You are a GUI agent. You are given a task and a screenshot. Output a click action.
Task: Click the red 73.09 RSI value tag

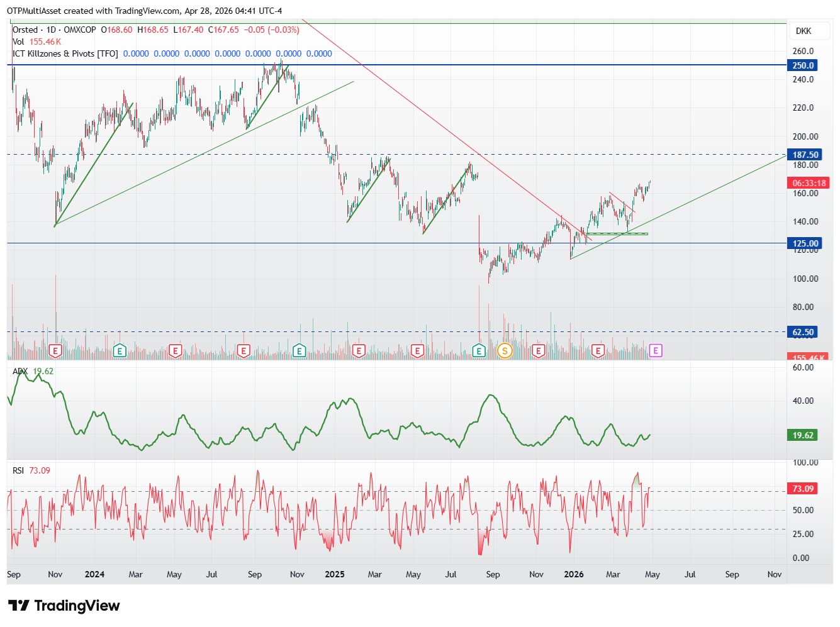pos(803,489)
